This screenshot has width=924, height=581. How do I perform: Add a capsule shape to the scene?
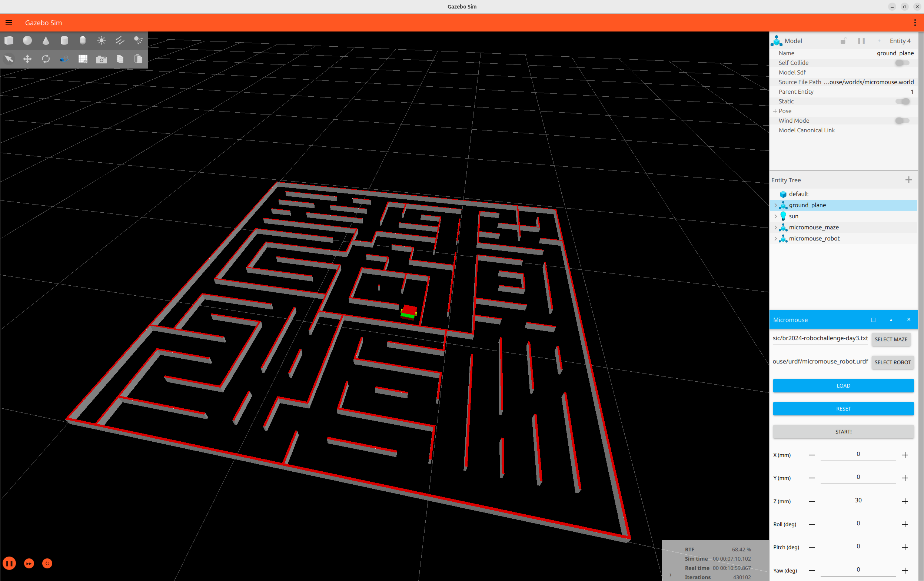(83, 40)
